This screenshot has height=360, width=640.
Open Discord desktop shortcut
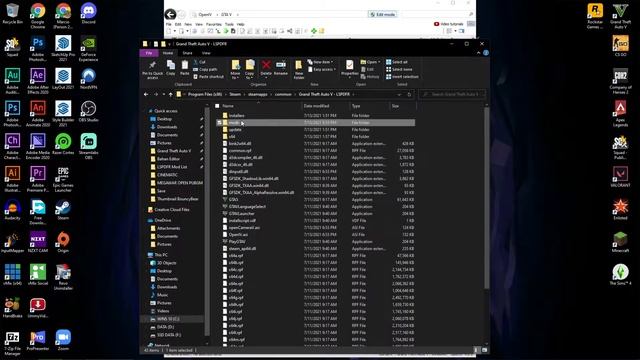coord(88,13)
